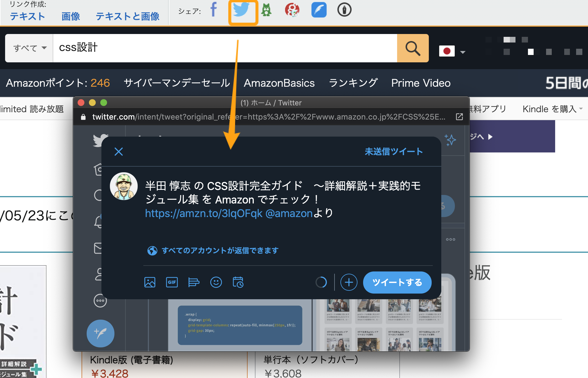588x378 pixels.
Task: Click the popup open-in-new-tab icon in address bar
Action: coord(459,117)
